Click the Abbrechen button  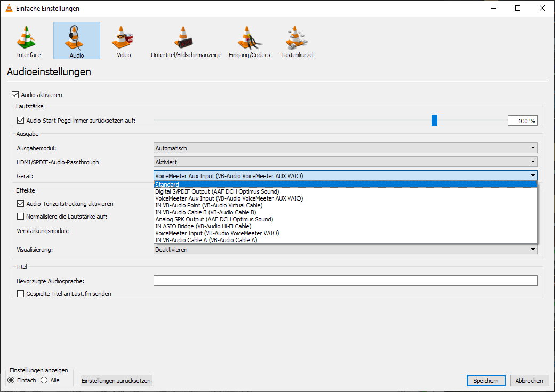(x=529, y=381)
